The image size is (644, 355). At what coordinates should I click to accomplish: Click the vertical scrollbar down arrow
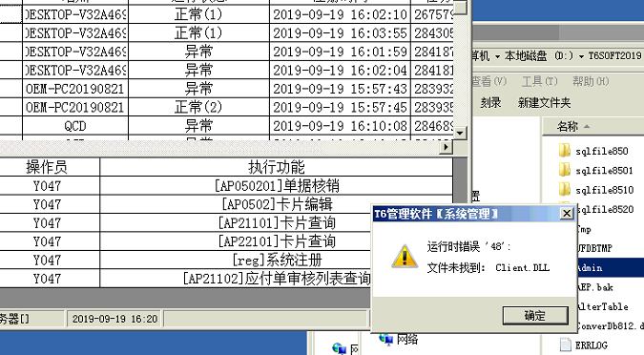click(x=460, y=134)
